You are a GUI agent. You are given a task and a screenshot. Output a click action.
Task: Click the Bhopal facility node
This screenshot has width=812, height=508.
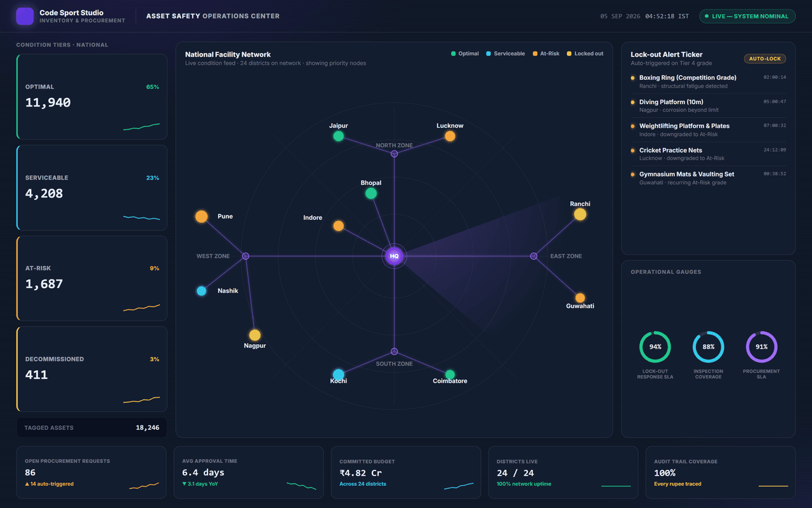click(371, 194)
